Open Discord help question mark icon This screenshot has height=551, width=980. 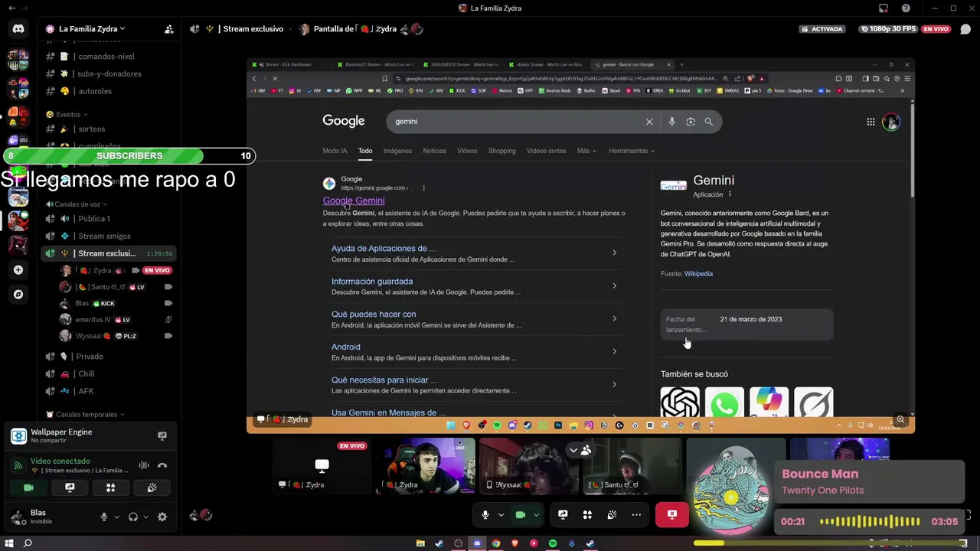click(x=906, y=8)
